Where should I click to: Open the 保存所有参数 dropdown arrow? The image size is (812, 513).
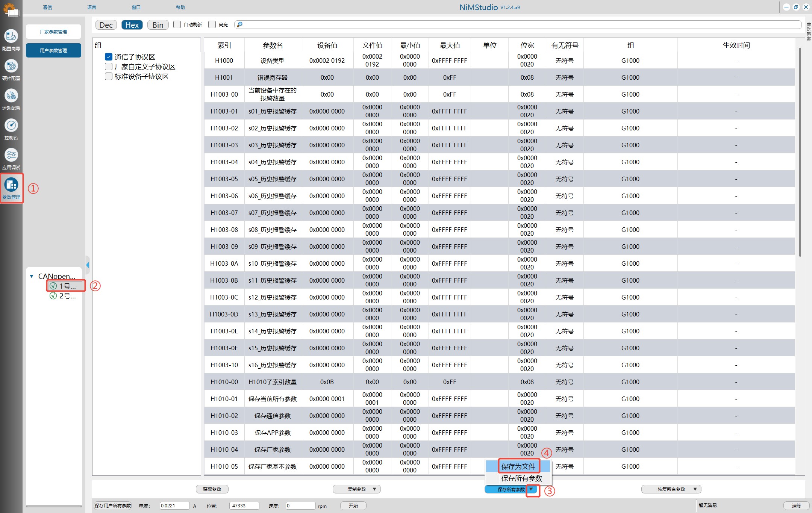531,489
